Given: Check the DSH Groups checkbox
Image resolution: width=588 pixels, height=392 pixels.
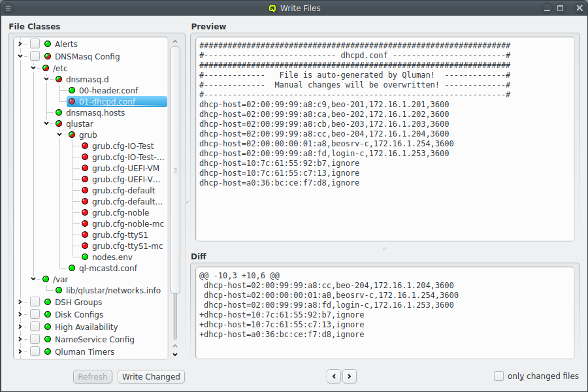Looking at the screenshot, I should point(35,302).
